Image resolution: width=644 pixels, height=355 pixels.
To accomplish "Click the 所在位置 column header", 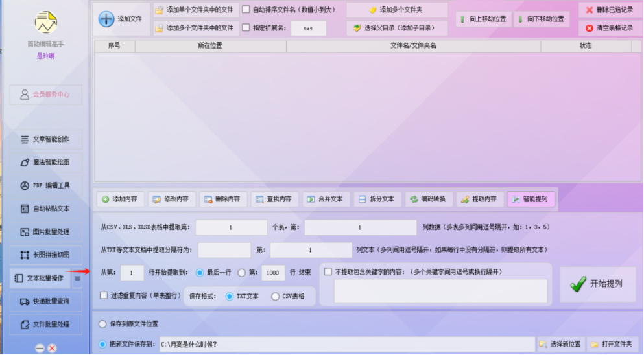I will (x=210, y=45).
